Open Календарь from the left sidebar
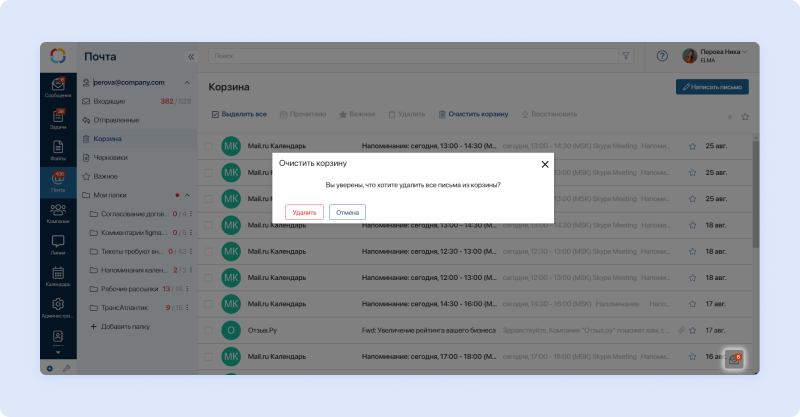This screenshot has width=800, height=417. [58, 275]
